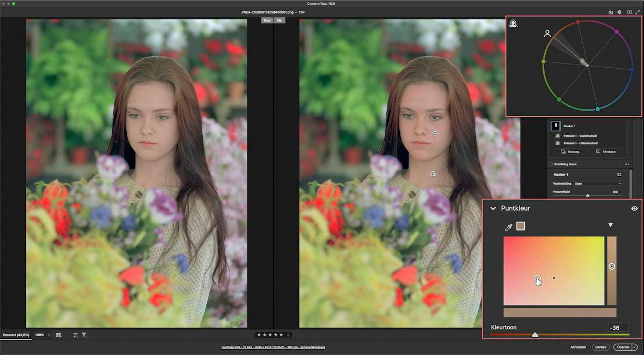This screenshot has height=355, width=644.
Task: Switch to the Na view tab
Action: (x=279, y=20)
